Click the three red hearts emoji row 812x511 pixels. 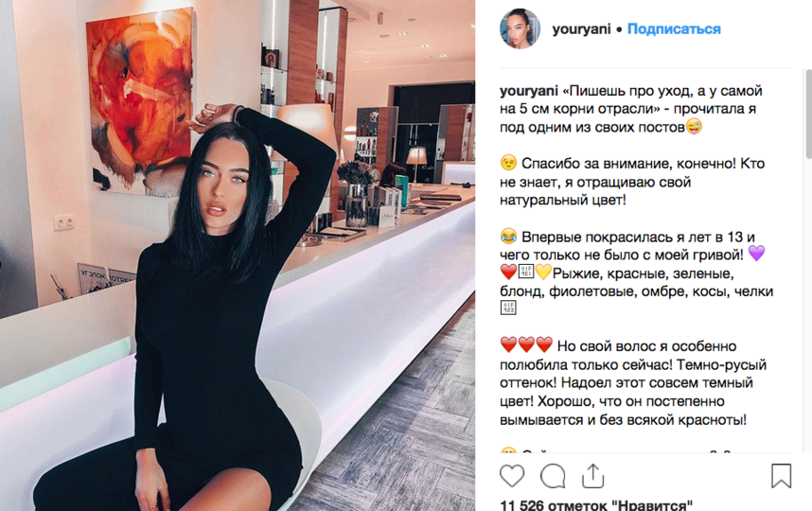526,344
